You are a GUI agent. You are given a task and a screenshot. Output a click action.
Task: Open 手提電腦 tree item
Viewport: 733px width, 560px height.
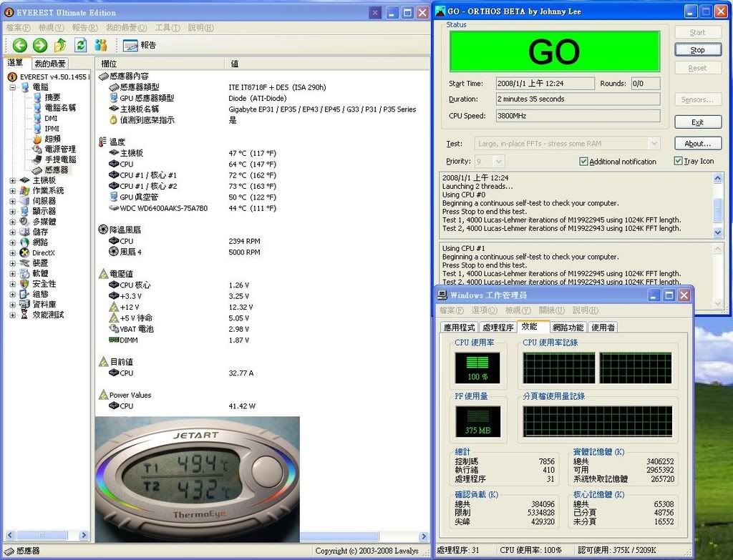coord(60,159)
